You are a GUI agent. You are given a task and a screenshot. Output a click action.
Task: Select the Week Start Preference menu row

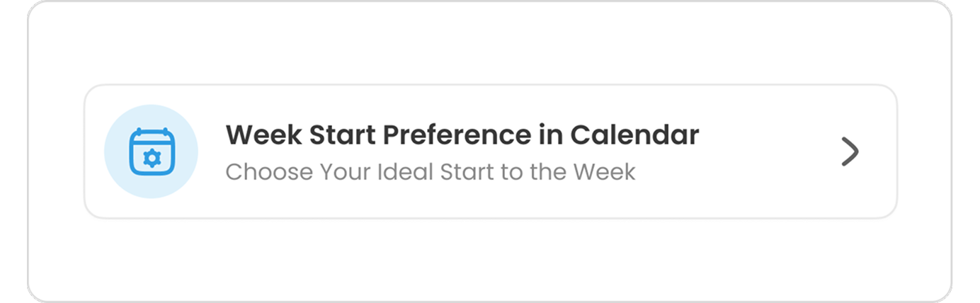coord(491,151)
